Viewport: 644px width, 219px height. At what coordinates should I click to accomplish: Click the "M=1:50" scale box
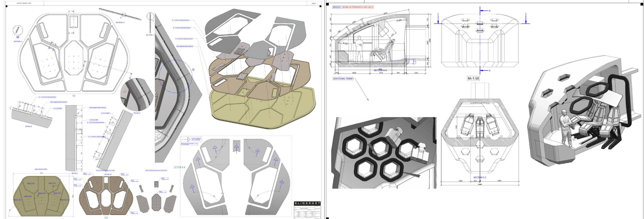(473, 78)
